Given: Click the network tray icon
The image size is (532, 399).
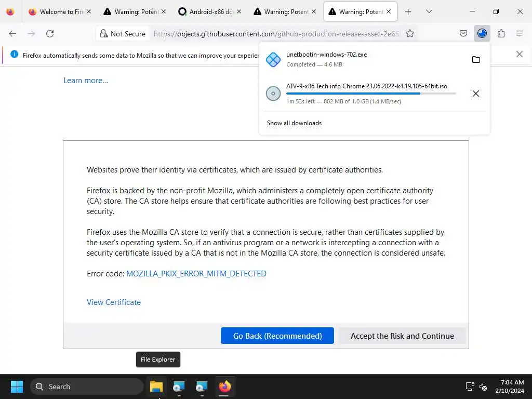Looking at the screenshot, I should [470, 387].
